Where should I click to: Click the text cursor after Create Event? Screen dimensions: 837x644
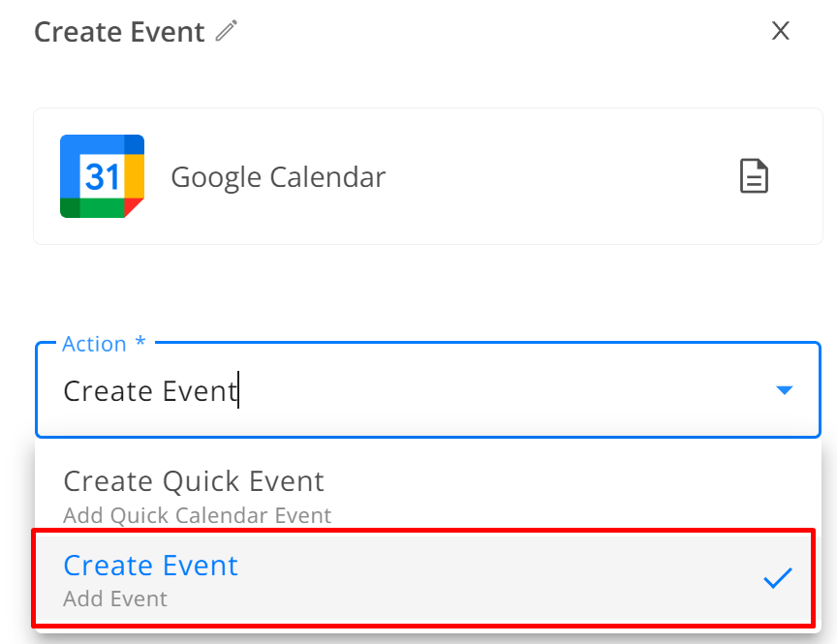(238, 390)
